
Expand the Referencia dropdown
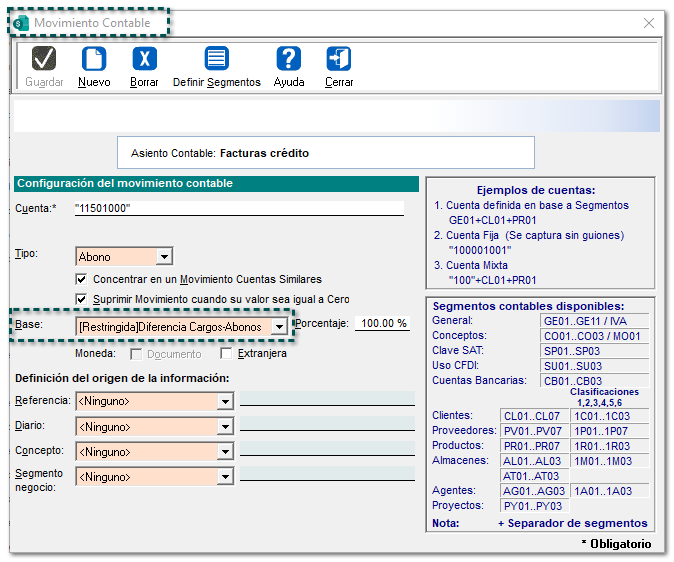coord(225,402)
